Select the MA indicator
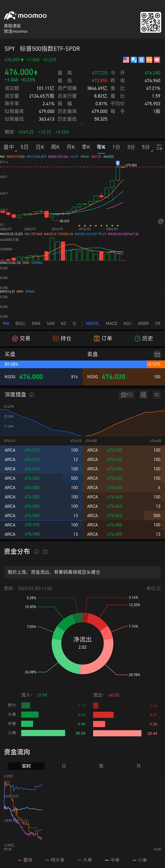This screenshot has width=165, height=868. (6, 323)
